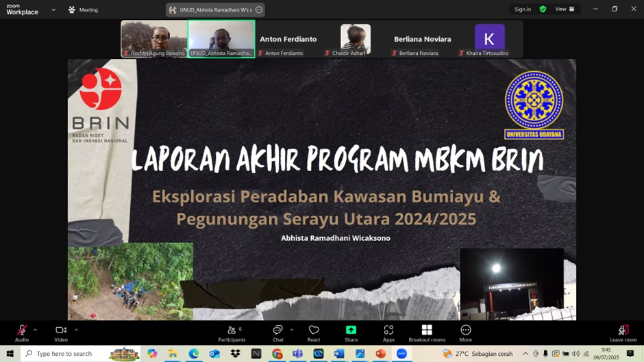Start camera with the Video button

pyautogui.click(x=61, y=333)
